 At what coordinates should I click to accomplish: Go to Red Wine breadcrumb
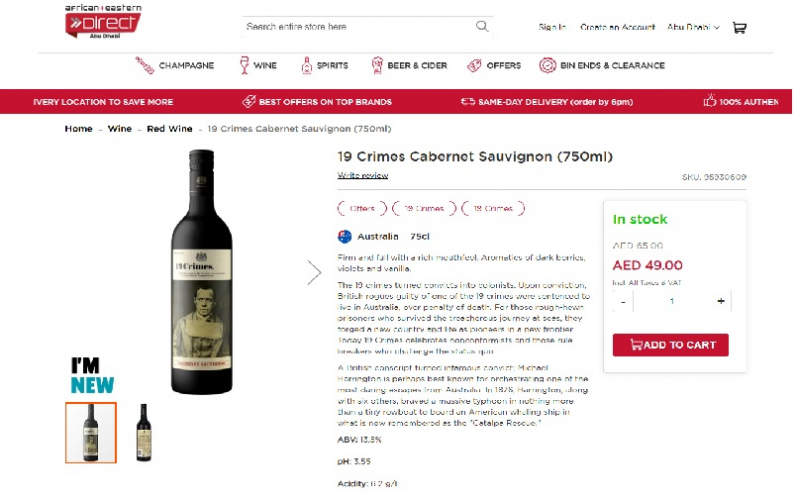pos(170,129)
